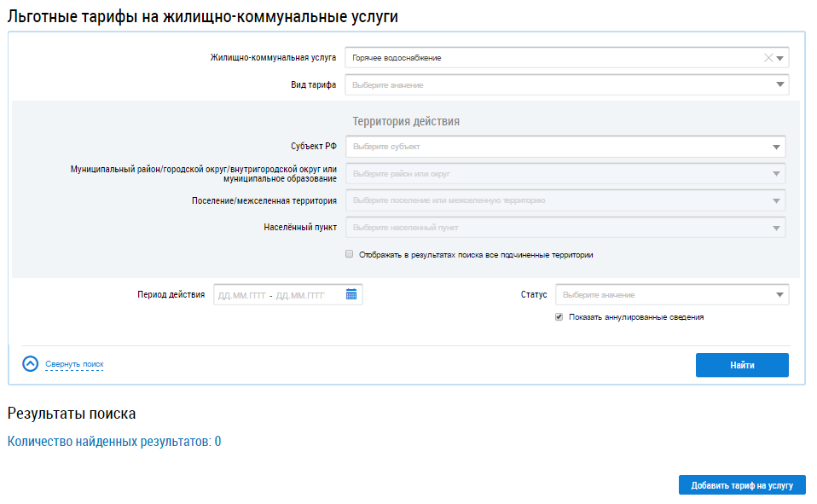The image size is (817, 504).
Task: Clear the selected Горячее водоснабжение value
Action: [768, 58]
